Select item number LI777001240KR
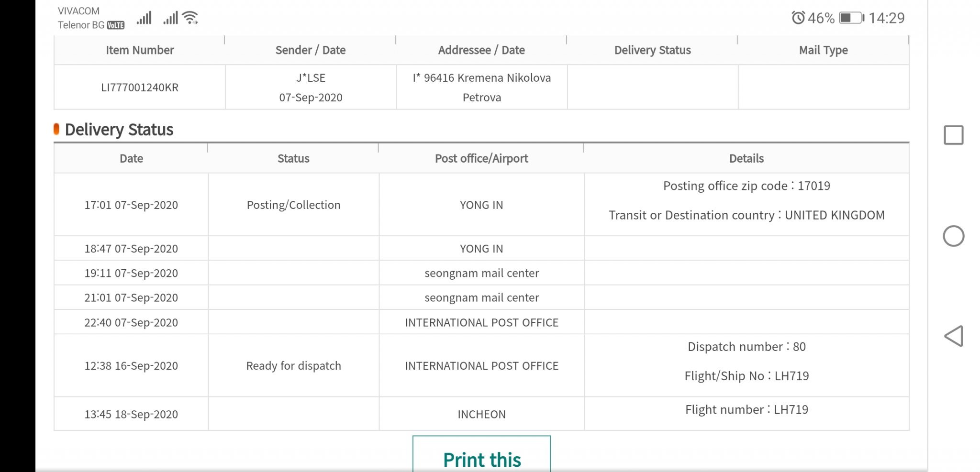 click(x=139, y=88)
